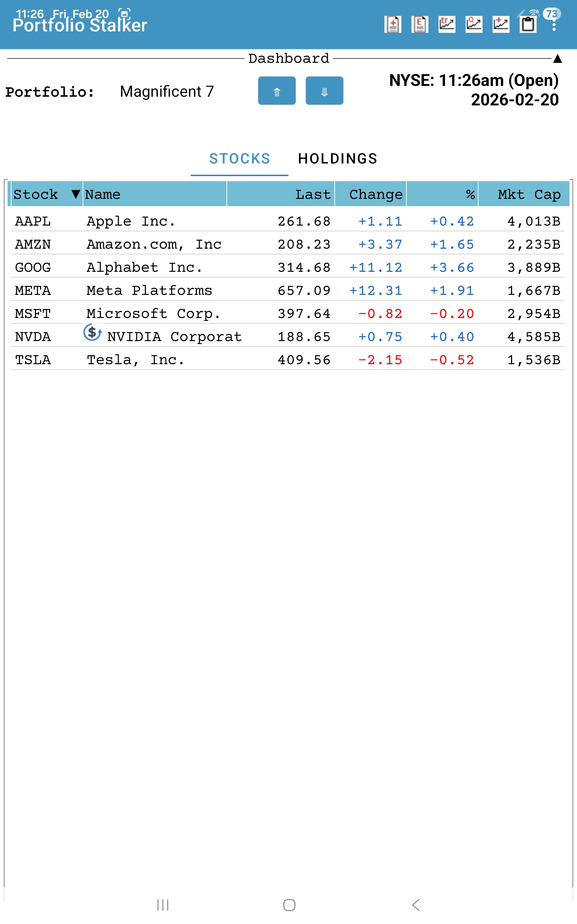Sort by the Change column header
The width and height of the screenshot is (577, 924).
tap(375, 194)
